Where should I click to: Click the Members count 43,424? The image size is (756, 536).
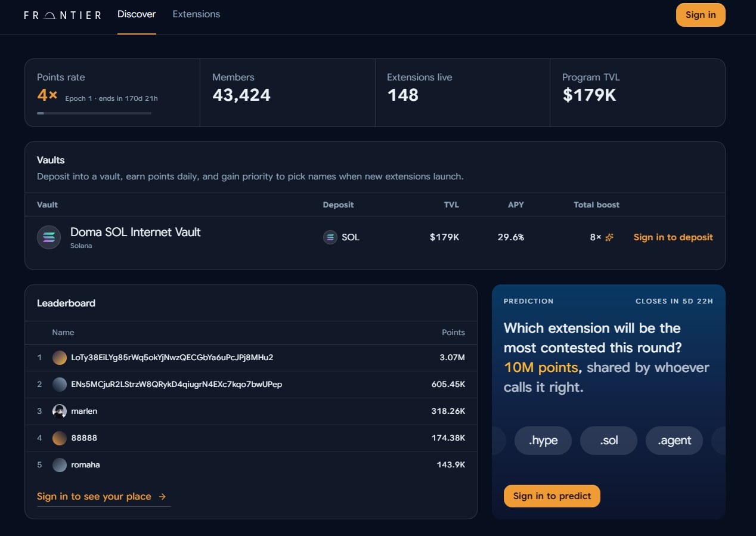pos(241,95)
